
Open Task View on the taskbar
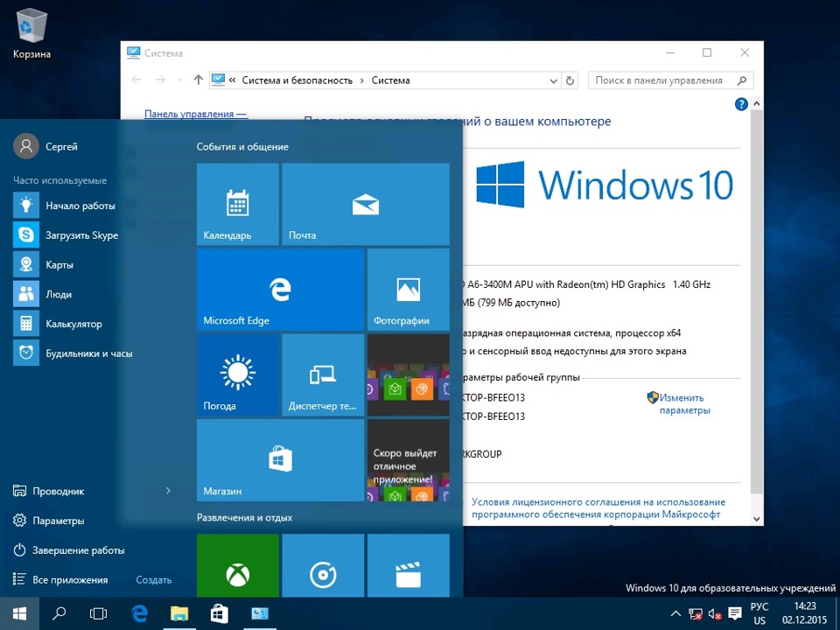point(99,613)
